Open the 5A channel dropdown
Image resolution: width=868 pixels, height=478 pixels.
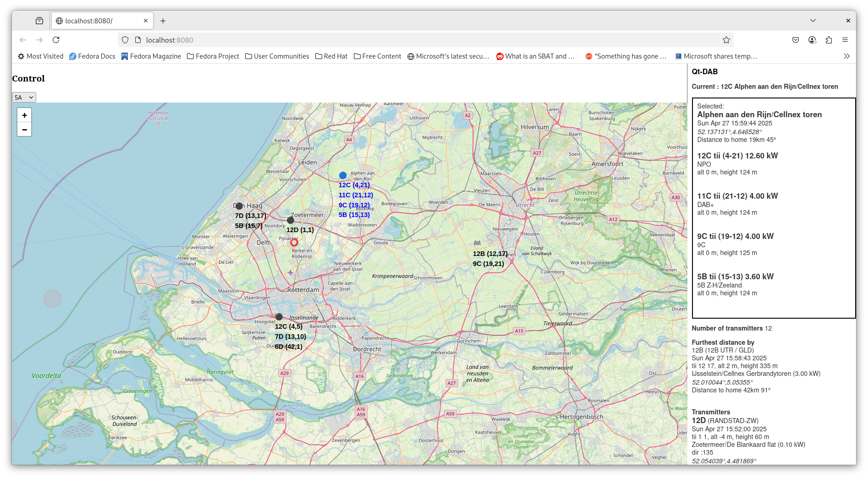click(24, 98)
